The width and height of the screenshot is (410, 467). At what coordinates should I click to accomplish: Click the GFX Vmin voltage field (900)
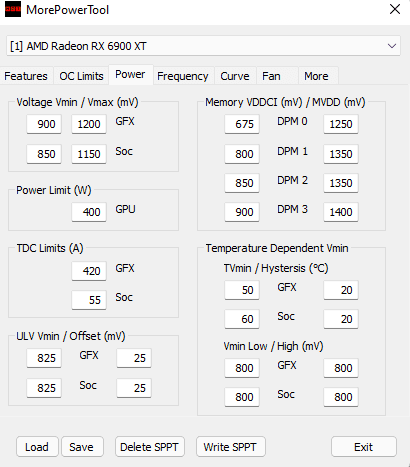(44, 124)
